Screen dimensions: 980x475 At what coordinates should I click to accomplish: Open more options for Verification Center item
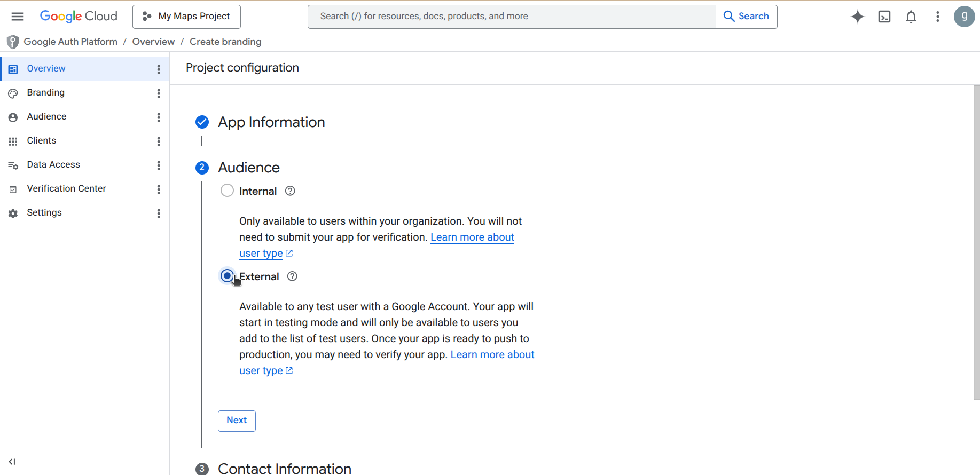(x=159, y=189)
